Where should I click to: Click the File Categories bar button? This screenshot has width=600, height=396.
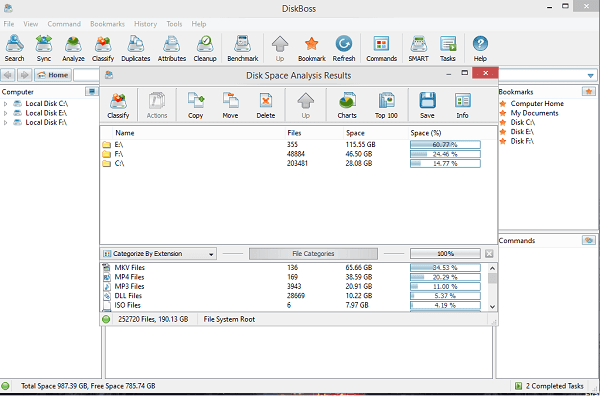(313, 254)
